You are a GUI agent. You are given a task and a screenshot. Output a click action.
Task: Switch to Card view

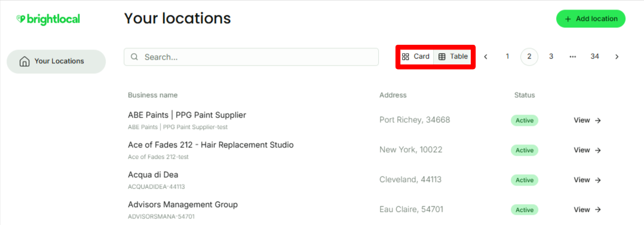tap(415, 57)
